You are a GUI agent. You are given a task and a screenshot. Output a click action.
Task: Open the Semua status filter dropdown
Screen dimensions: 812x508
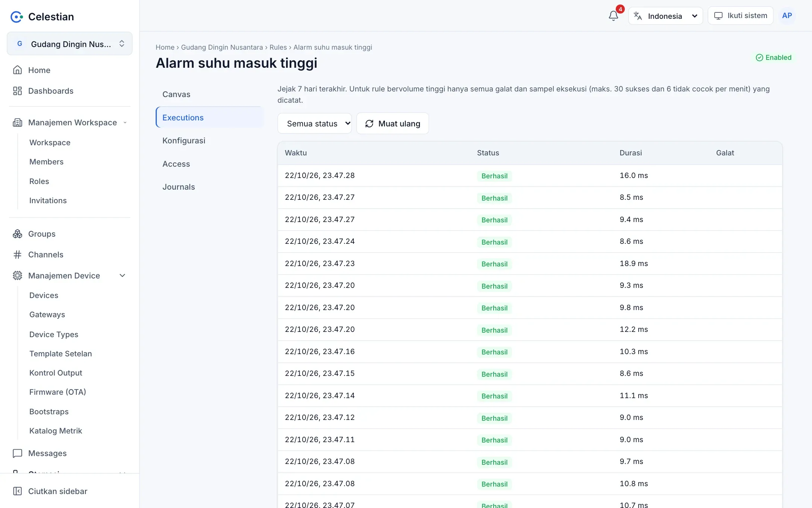(x=315, y=123)
